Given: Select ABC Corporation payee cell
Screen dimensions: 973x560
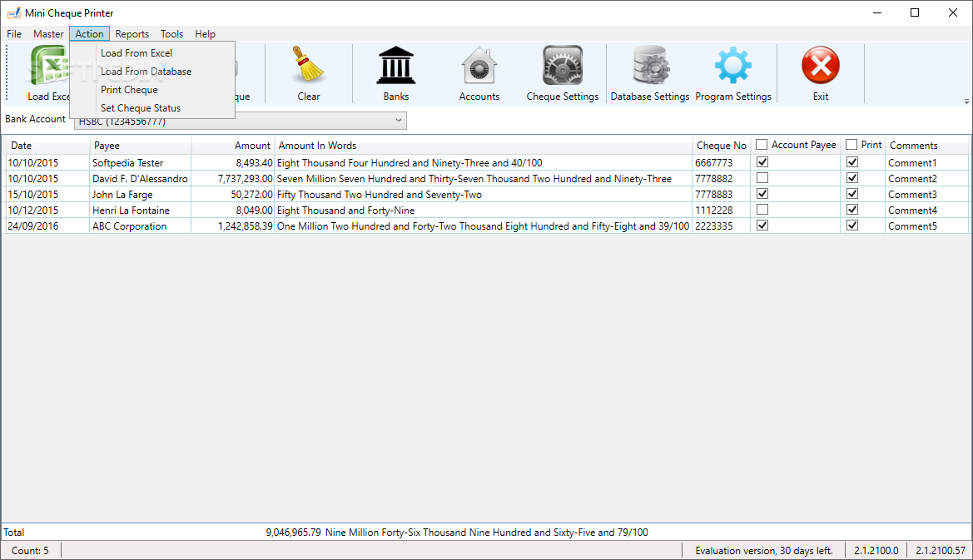Looking at the screenshot, I should (x=140, y=225).
